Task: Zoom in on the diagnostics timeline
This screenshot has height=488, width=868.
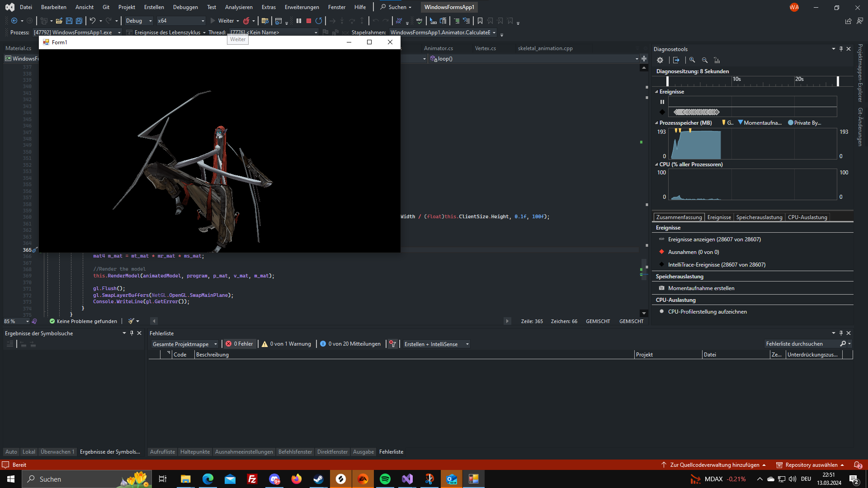Action: click(x=692, y=60)
